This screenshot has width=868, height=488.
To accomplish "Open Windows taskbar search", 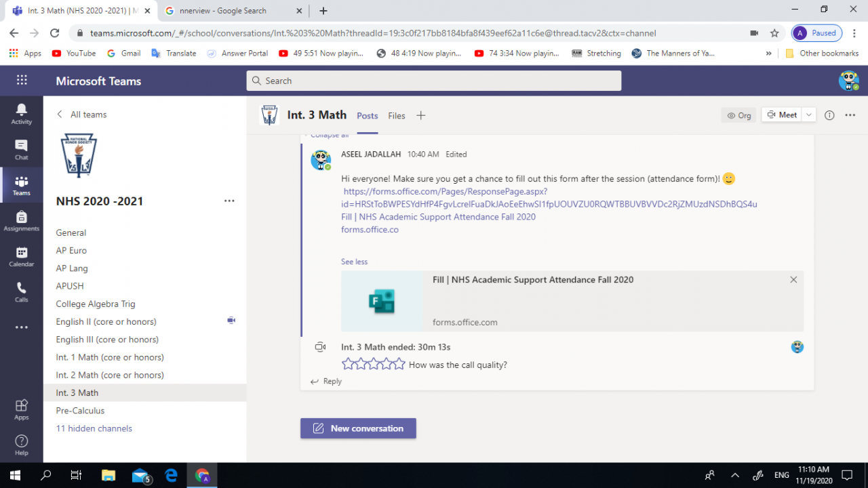I will point(46,475).
